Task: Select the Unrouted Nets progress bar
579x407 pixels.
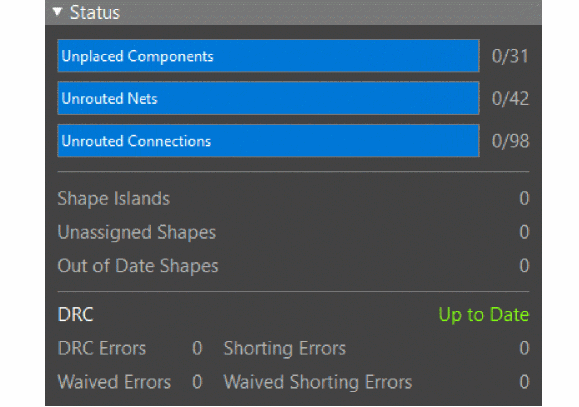Action: pyautogui.click(x=268, y=98)
